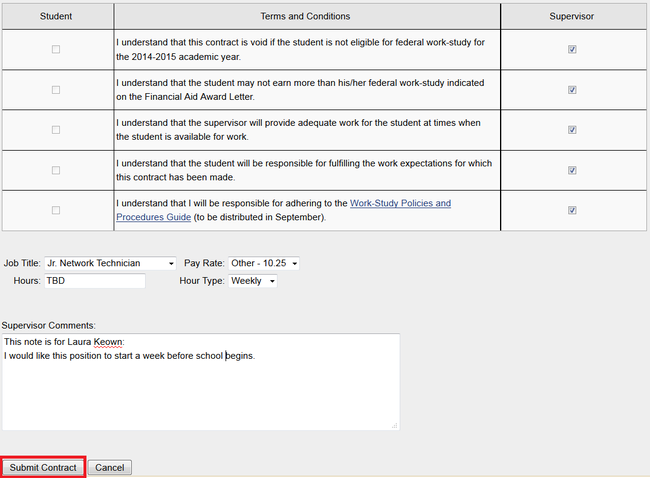The width and height of the screenshot is (650, 478).
Task: Uncheck Supervisor box for contract void term
Action: pyautogui.click(x=572, y=49)
